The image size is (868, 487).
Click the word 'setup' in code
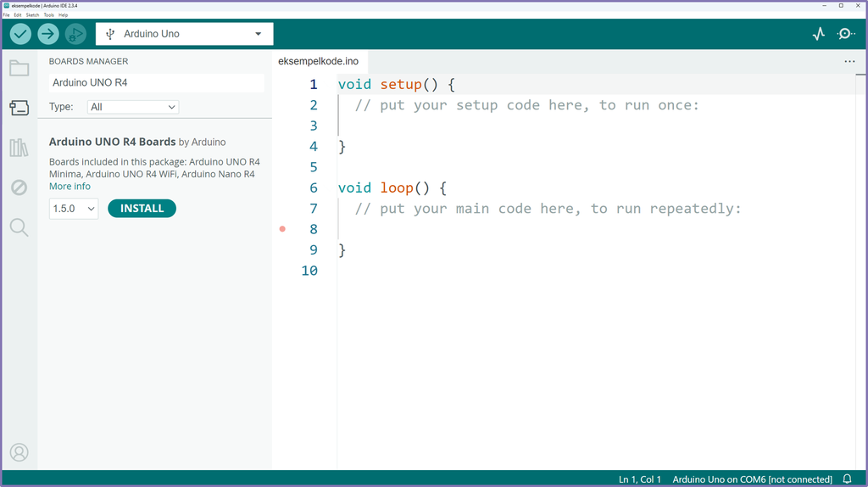[x=401, y=84]
